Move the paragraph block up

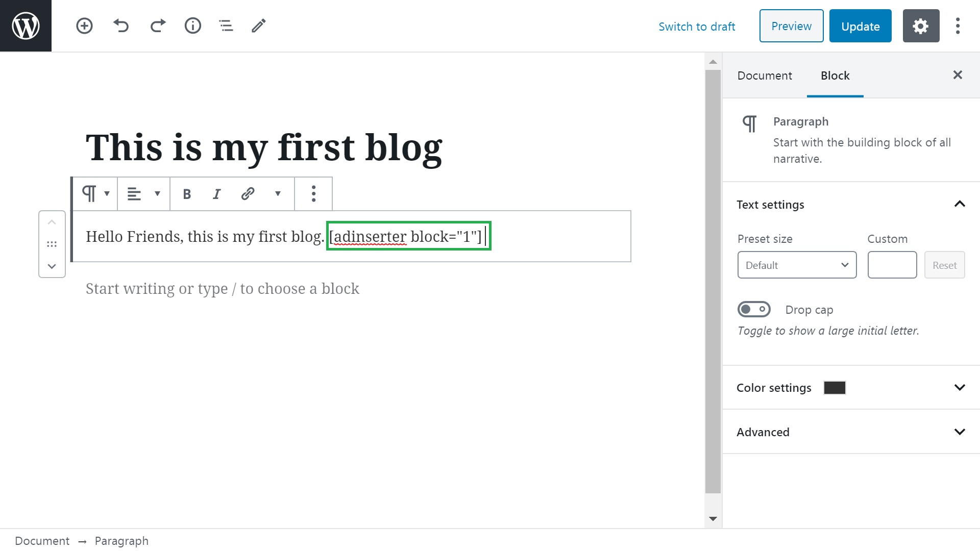click(52, 222)
